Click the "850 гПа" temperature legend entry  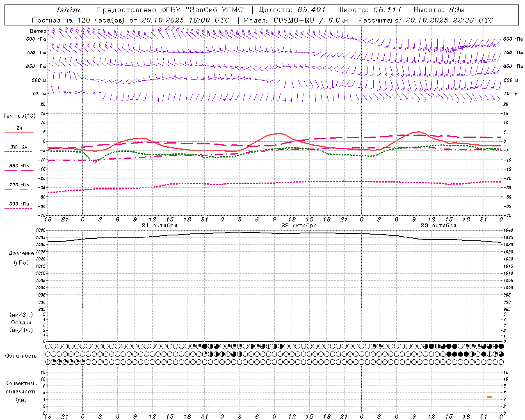(x=19, y=166)
